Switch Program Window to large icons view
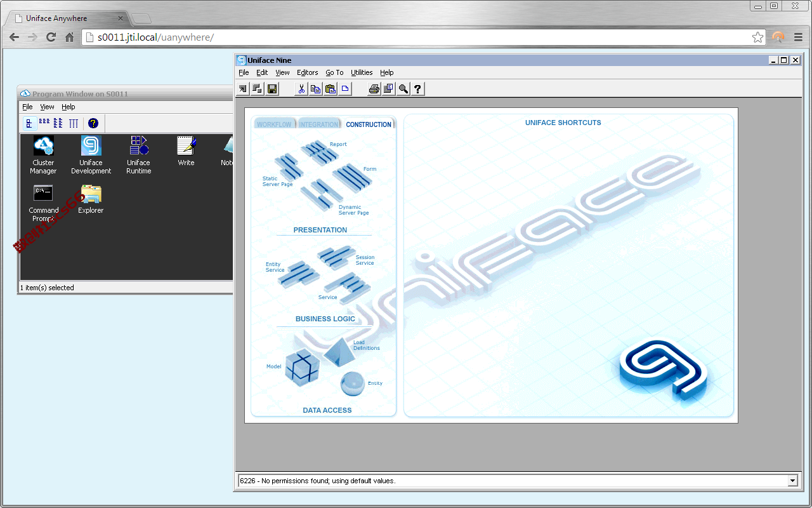 pos(29,123)
